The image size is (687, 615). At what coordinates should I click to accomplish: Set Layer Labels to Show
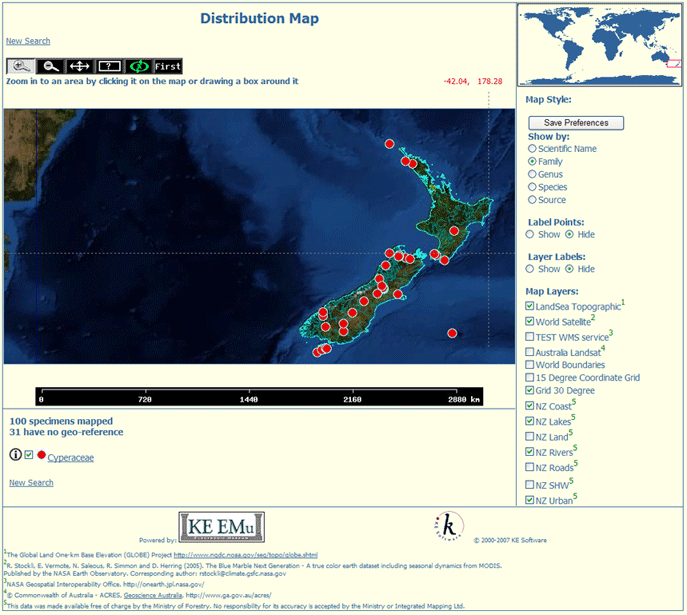[x=532, y=269]
